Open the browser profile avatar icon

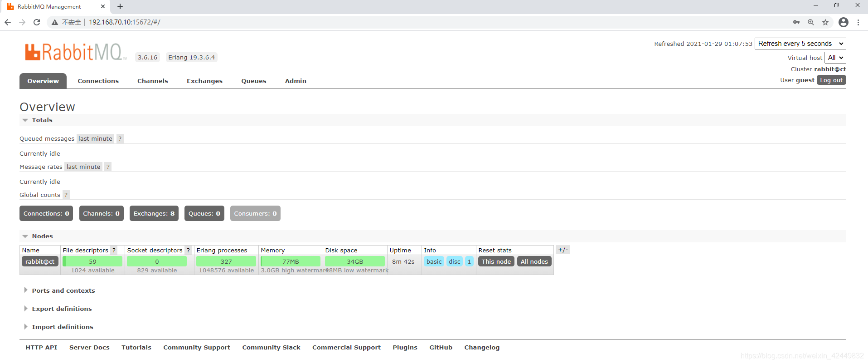[x=844, y=22]
